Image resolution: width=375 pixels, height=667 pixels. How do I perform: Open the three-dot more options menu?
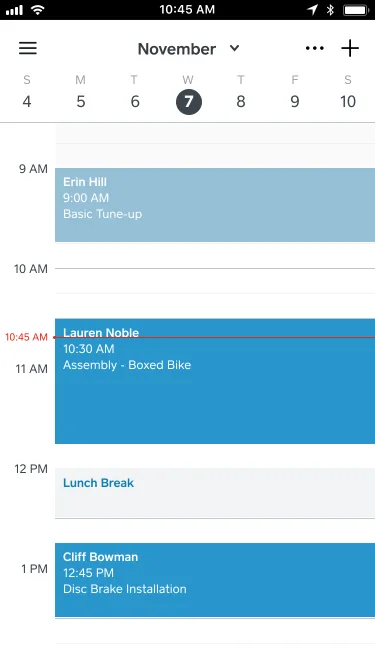coord(315,48)
